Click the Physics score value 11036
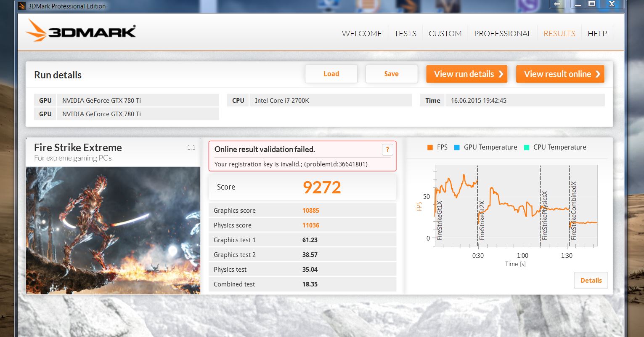 pyautogui.click(x=311, y=225)
